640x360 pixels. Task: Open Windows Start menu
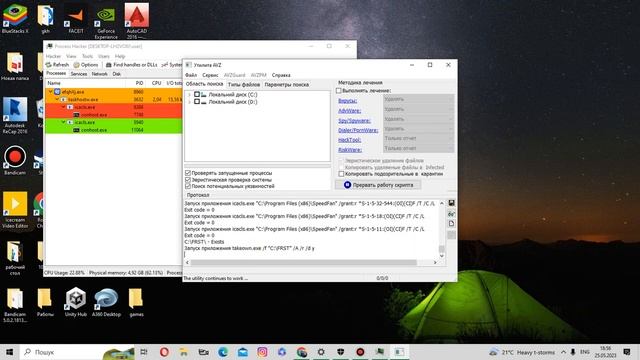9,352
